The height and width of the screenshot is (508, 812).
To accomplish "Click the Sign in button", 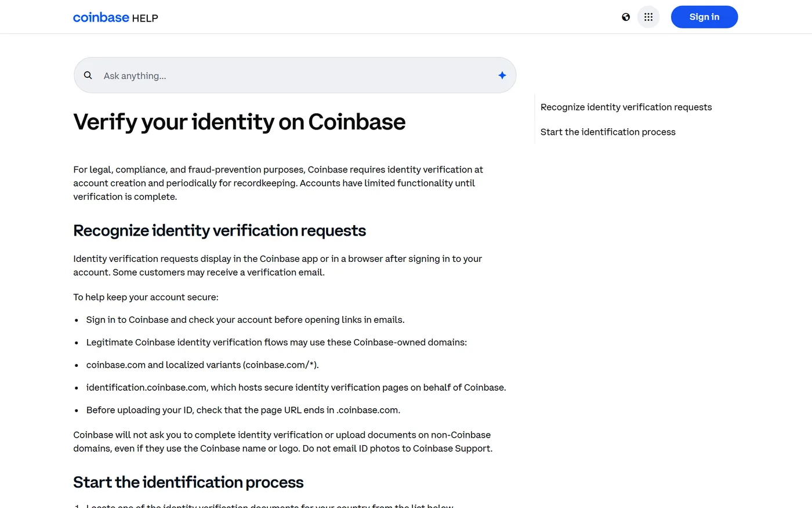I will 704,17.
